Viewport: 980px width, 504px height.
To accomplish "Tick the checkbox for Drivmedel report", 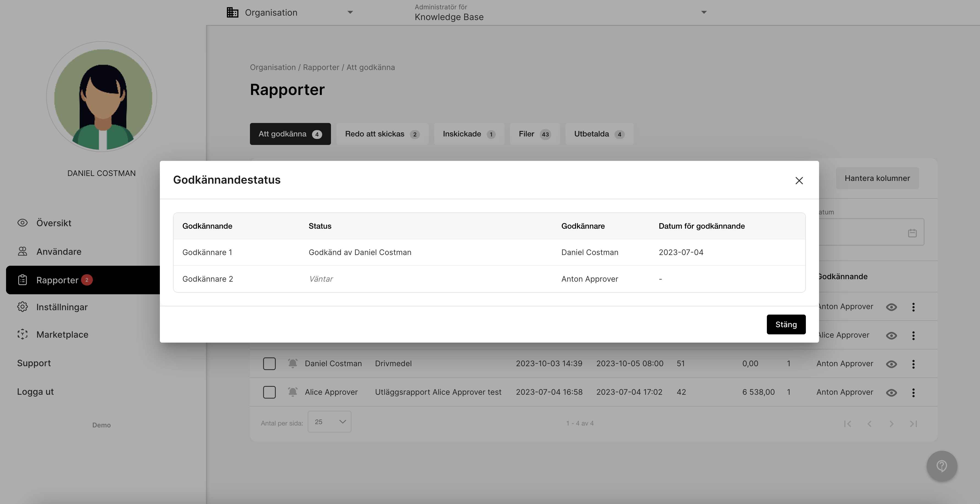I will tap(269, 363).
